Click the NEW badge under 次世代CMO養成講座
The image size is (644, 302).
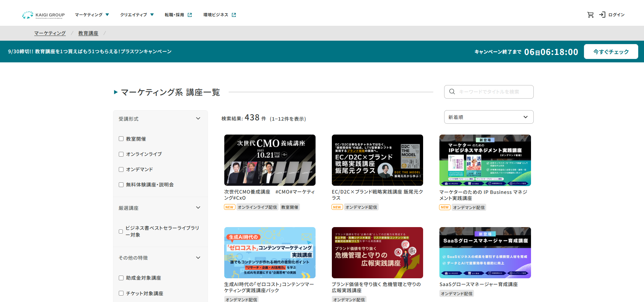coord(229,207)
